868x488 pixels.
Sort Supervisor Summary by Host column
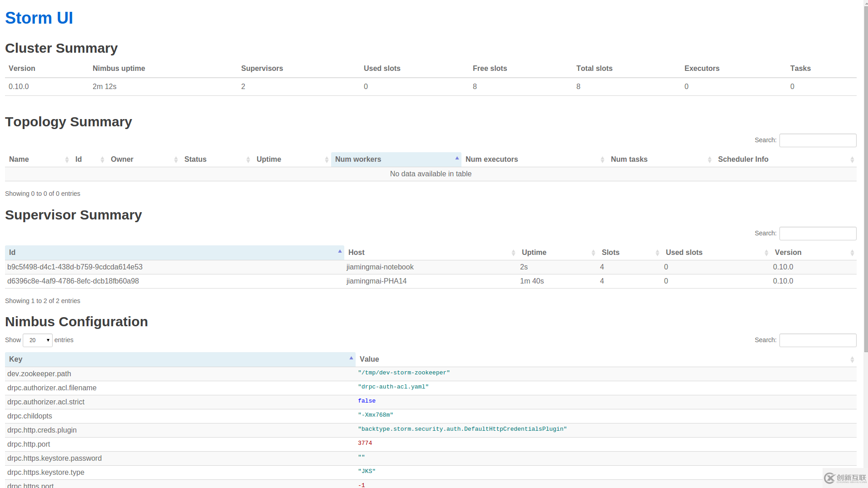[431, 253]
